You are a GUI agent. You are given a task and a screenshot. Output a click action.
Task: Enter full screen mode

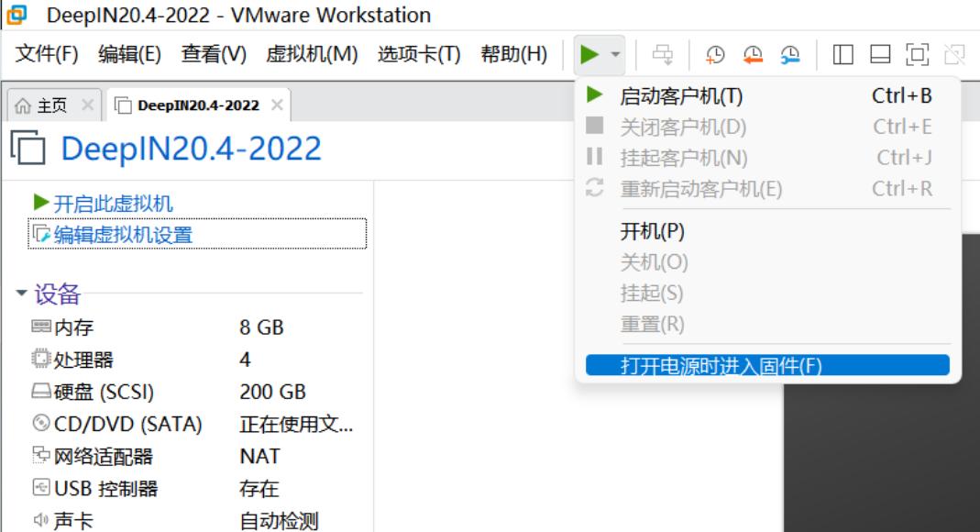pos(919,56)
